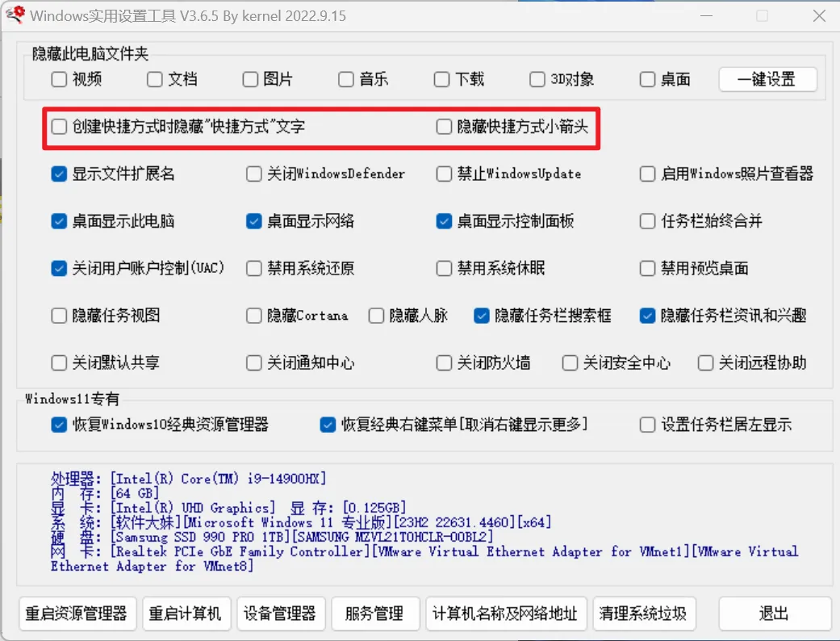This screenshot has height=641, width=840.
Task: Check the 图片 folder checkbox
Action: coord(250,79)
